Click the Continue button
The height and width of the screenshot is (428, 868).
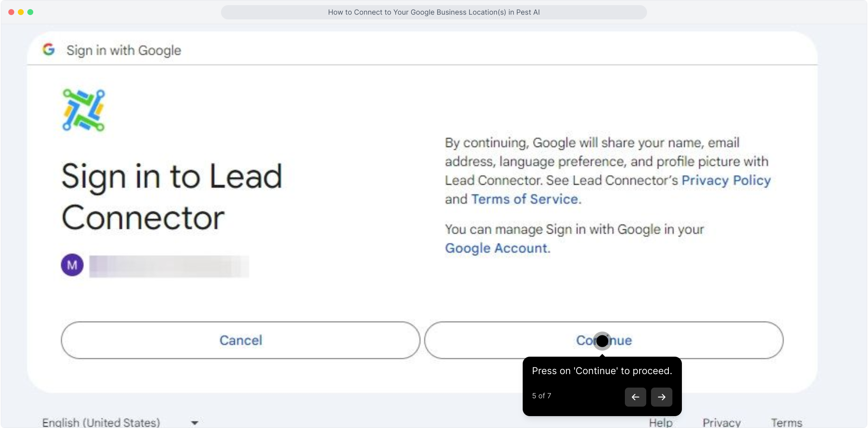[603, 340]
